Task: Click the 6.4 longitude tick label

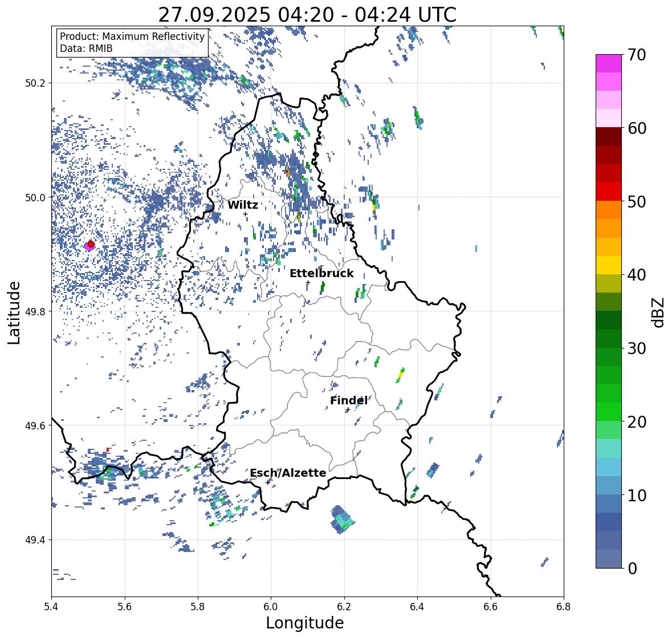Action: tap(417, 606)
